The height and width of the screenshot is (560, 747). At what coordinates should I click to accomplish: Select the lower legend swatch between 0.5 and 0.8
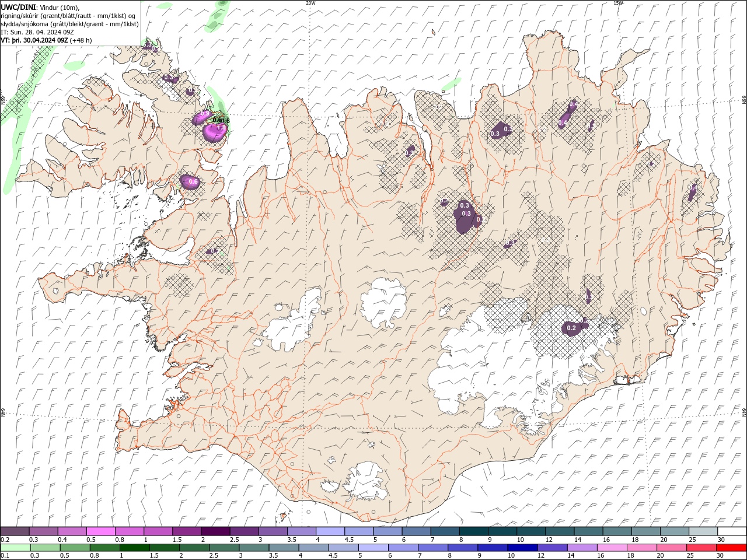[75, 548]
